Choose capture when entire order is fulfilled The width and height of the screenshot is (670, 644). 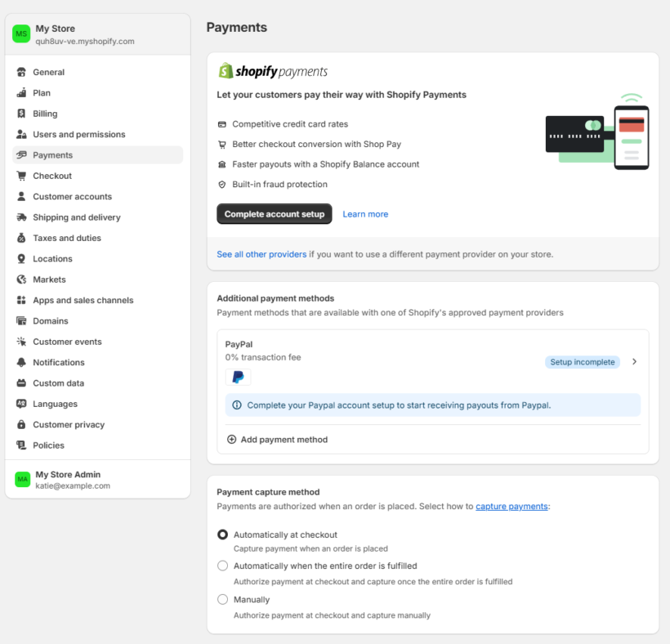(x=222, y=566)
